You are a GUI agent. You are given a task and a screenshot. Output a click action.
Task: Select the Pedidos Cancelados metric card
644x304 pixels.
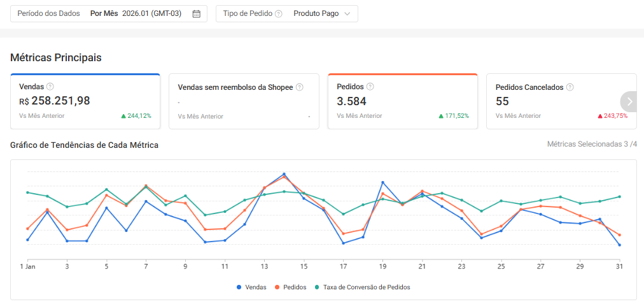[x=552, y=102]
